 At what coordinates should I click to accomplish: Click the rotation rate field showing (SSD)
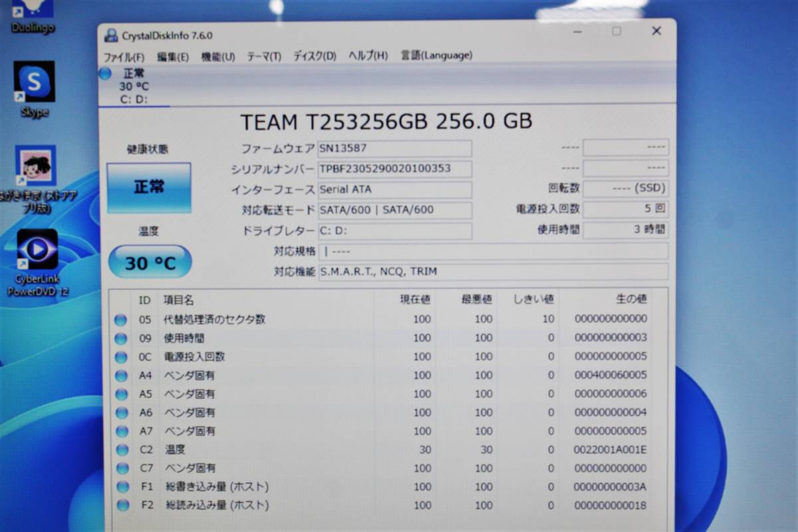tap(626, 188)
